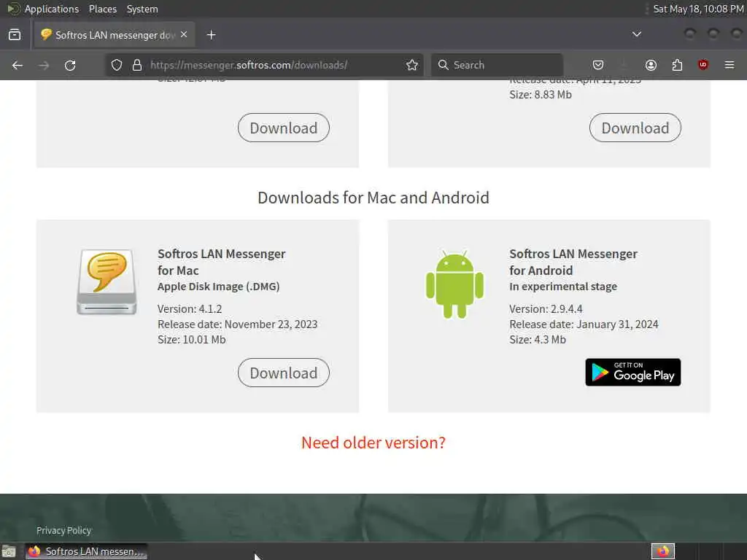Image resolution: width=747 pixels, height=560 pixels.
Task: Select Softros LAN messenger taskbar window button
Action: click(x=86, y=551)
